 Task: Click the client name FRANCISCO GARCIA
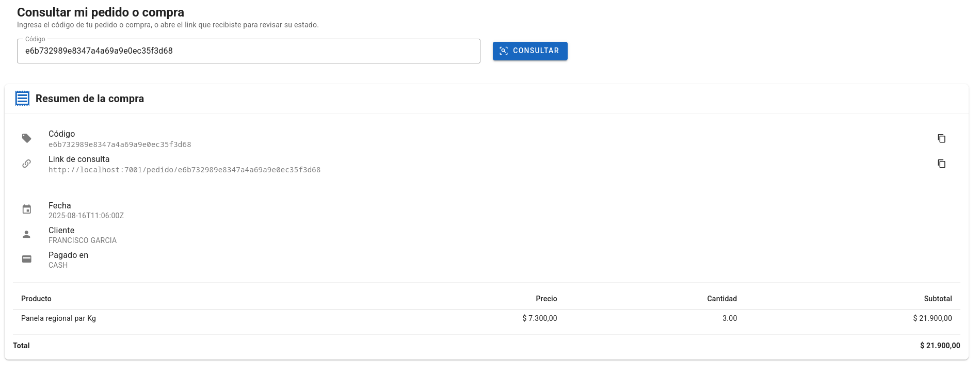click(83, 240)
